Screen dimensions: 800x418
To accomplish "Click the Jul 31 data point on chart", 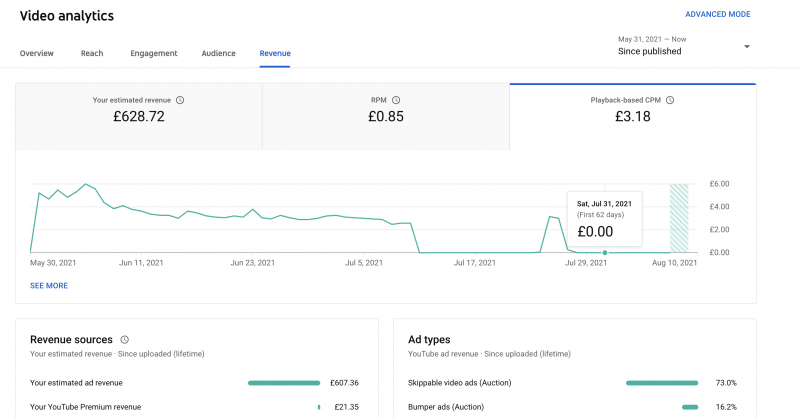I will 604,252.
